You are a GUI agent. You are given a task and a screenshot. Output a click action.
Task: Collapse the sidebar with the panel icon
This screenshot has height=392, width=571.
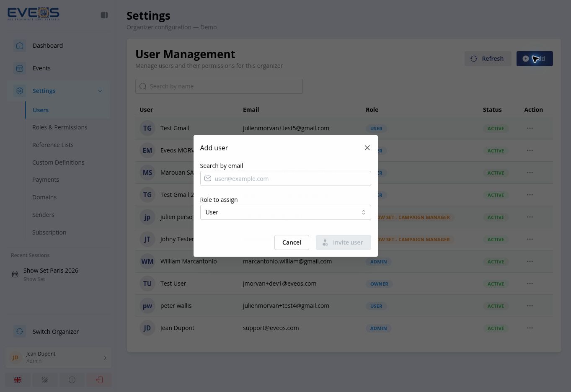[x=104, y=15]
